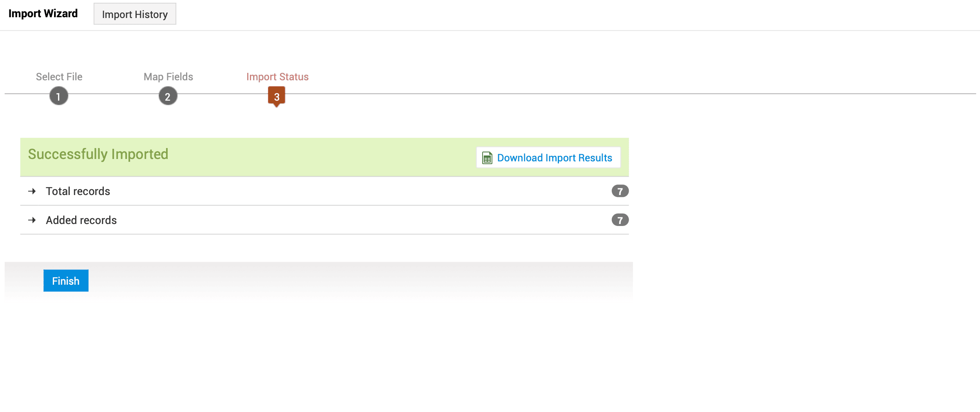Screen dimensions: 980x412
Task: Expand the Added records row label
Action: point(81,220)
